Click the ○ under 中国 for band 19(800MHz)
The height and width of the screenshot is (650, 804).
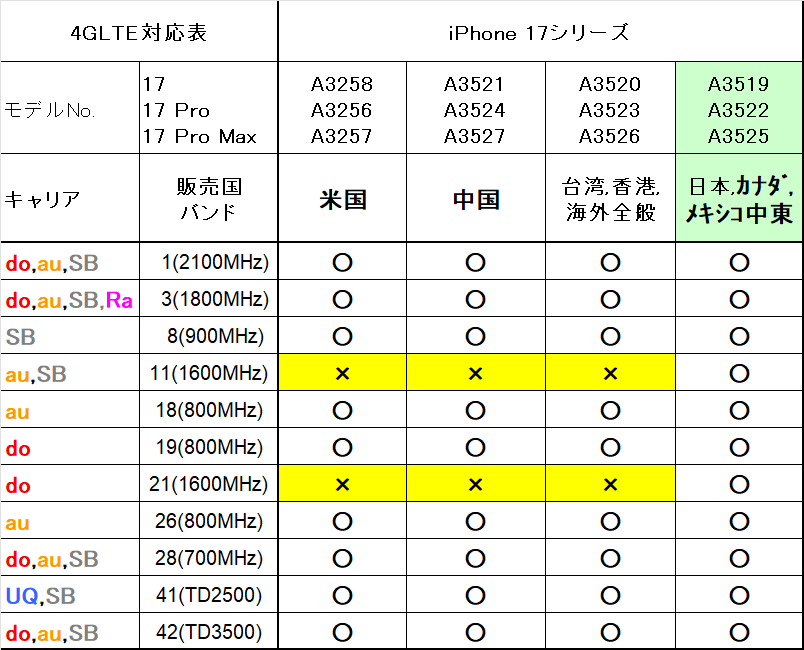click(475, 447)
